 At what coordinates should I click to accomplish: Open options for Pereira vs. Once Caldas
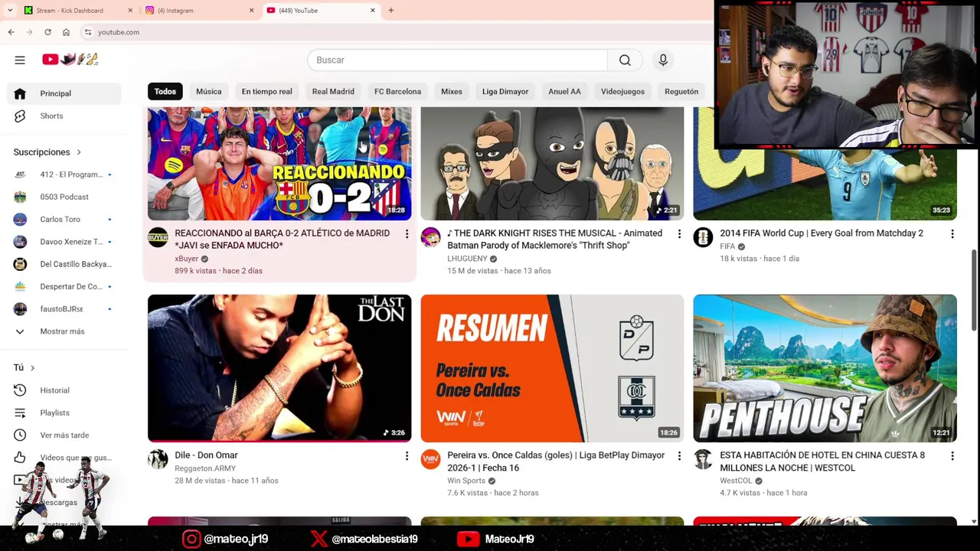(x=679, y=456)
